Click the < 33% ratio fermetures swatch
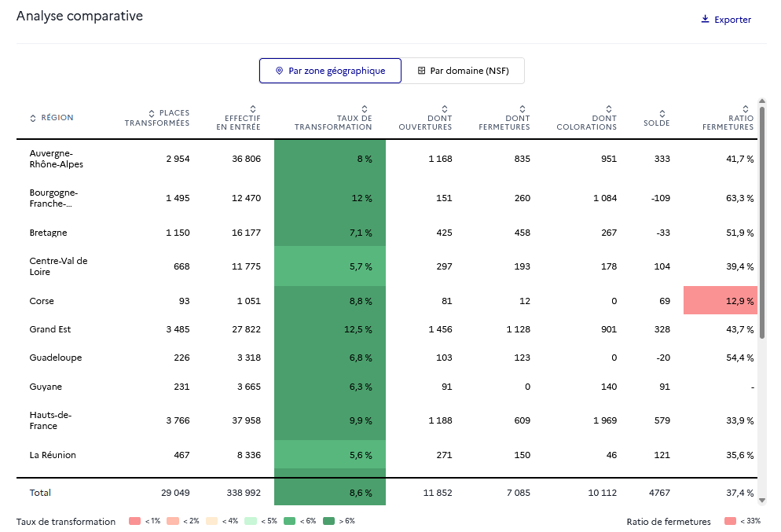781x532 pixels. click(x=730, y=521)
